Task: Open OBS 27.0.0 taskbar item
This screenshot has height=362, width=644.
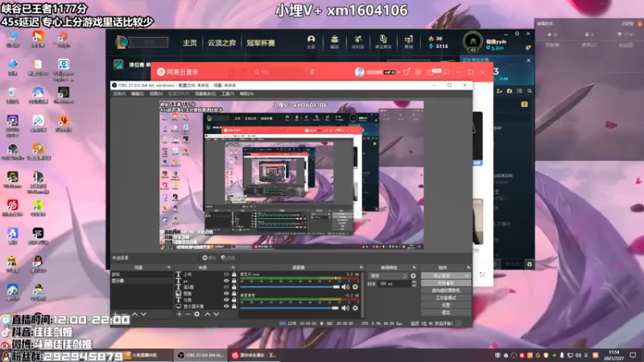Action: 200,355
